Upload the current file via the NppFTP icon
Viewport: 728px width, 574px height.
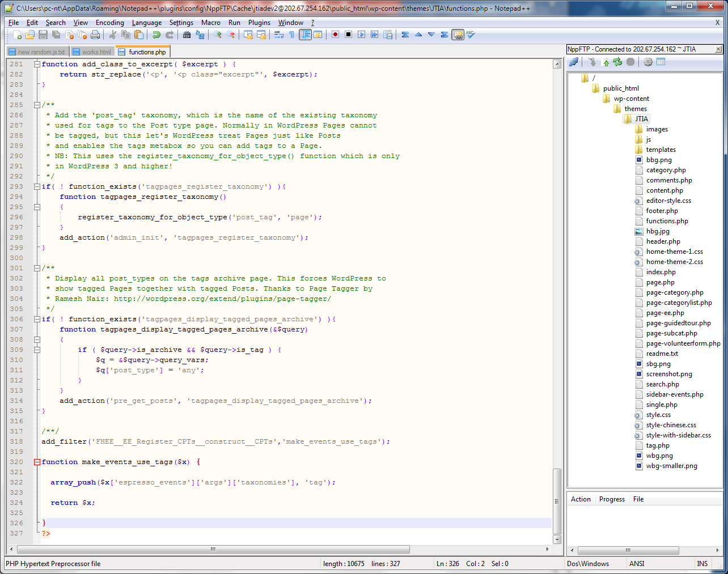[x=606, y=62]
